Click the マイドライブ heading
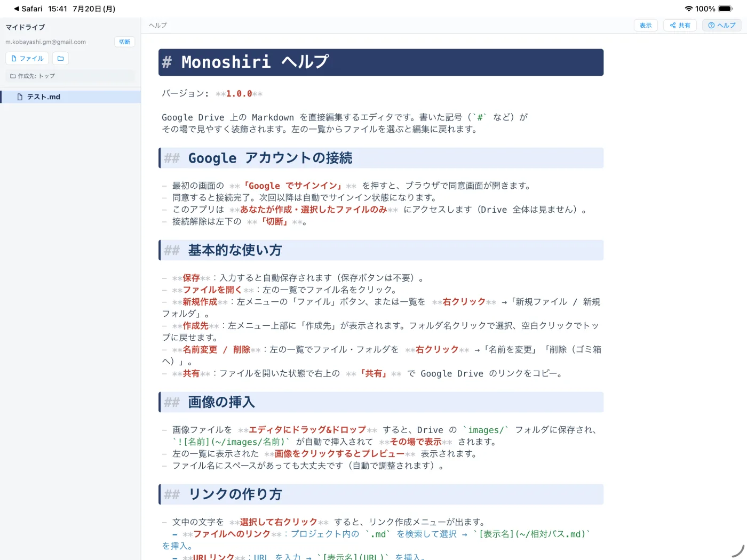 (x=25, y=27)
